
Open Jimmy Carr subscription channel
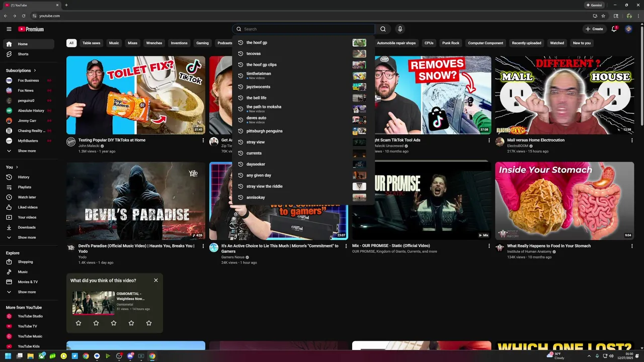pyautogui.click(x=28, y=121)
